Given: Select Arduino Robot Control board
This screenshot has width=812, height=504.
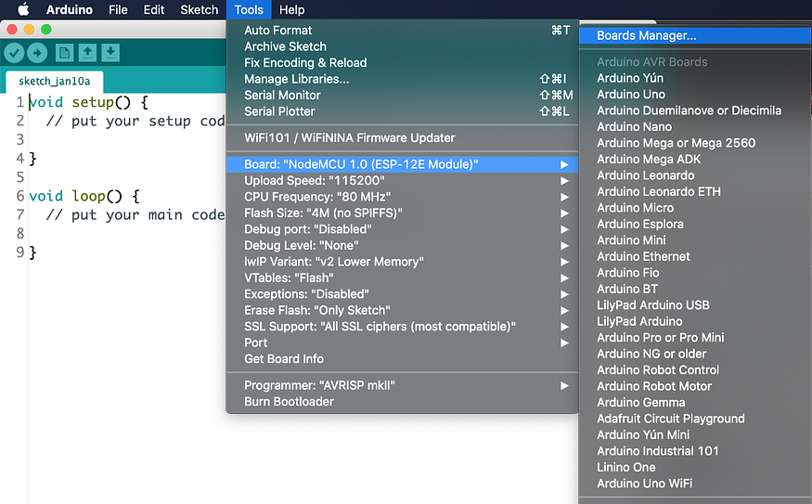Looking at the screenshot, I should pyautogui.click(x=695, y=369).
